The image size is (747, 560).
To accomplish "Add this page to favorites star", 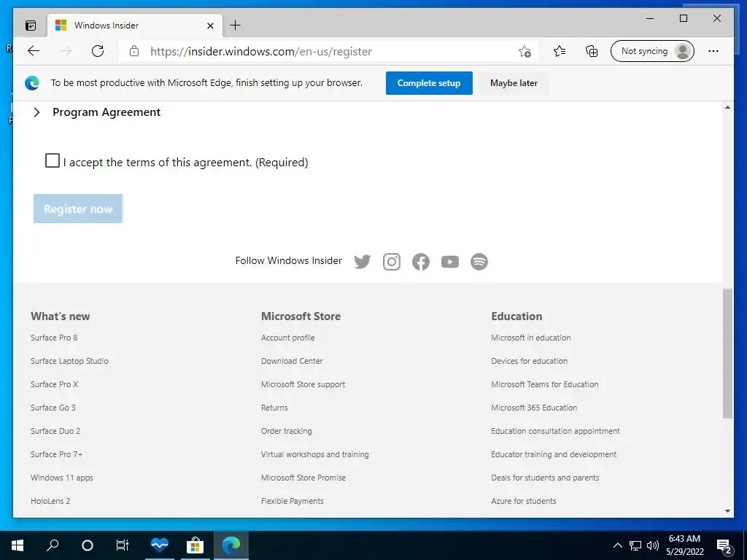I will (525, 52).
